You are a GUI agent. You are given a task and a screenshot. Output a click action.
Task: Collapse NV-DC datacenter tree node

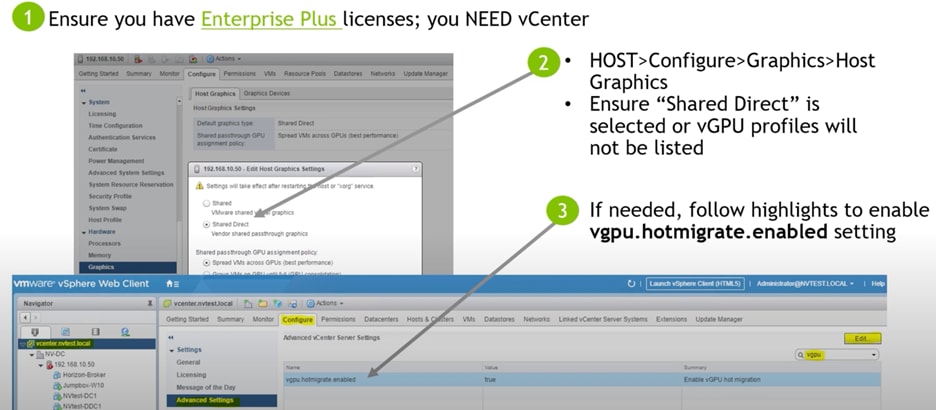pos(33,354)
